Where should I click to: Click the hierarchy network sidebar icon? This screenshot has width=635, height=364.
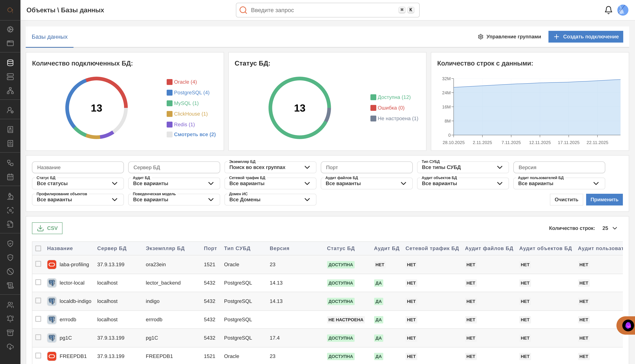pyautogui.click(x=10, y=90)
